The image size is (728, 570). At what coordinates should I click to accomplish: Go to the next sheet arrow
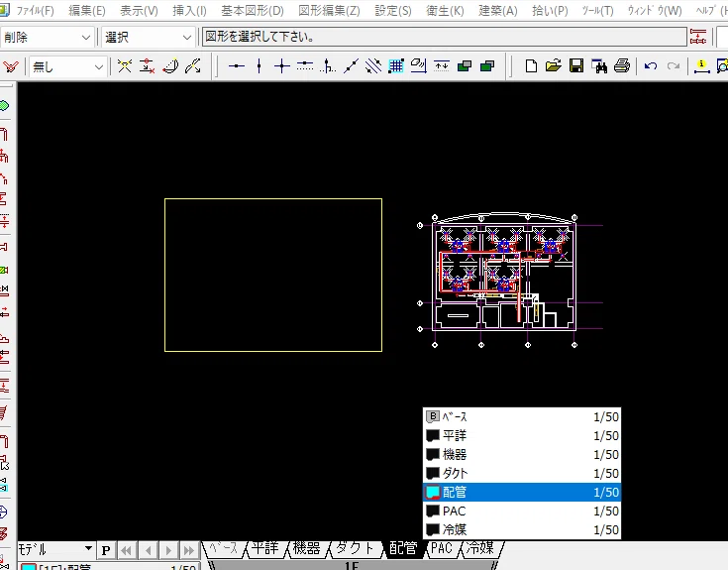[168, 550]
